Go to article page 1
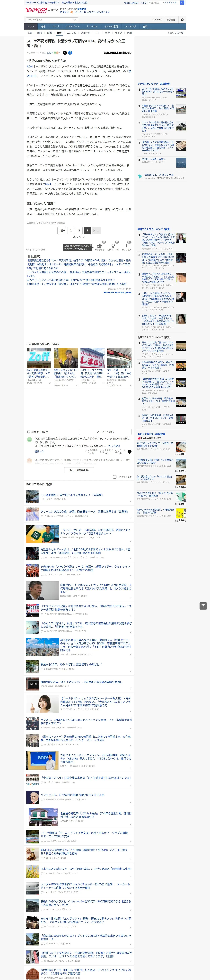Viewport: 210px width, 980px height. [x=71, y=230]
